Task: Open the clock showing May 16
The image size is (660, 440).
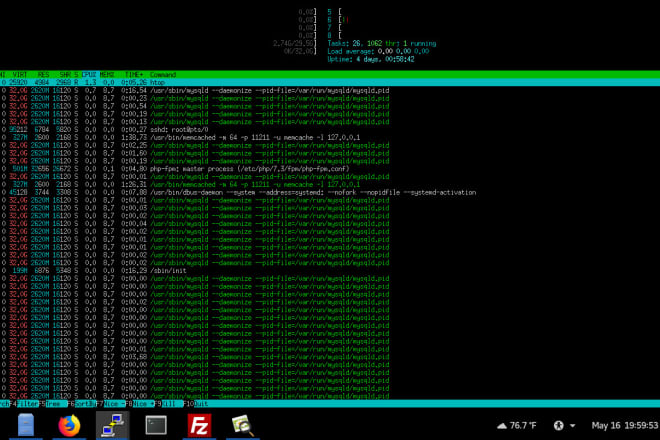Action: coord(625,426)
